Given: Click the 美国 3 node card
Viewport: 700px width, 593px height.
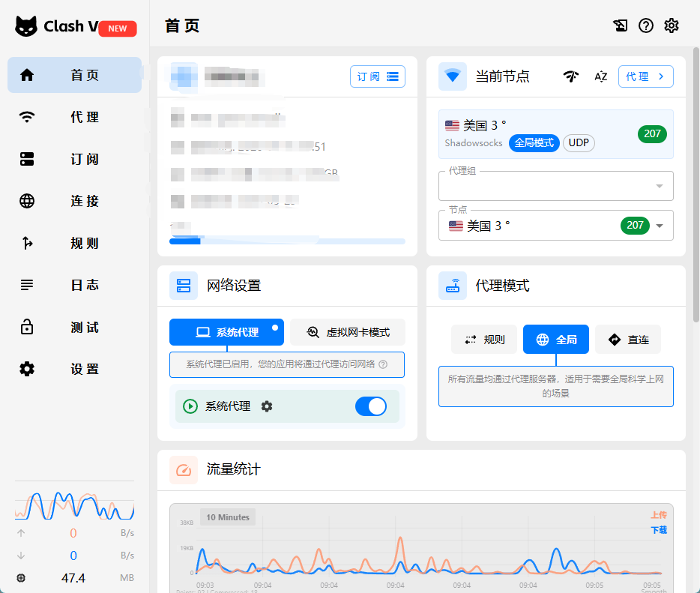Looking at the screenshot, I should pyautogui.click(x=556, y=134).
